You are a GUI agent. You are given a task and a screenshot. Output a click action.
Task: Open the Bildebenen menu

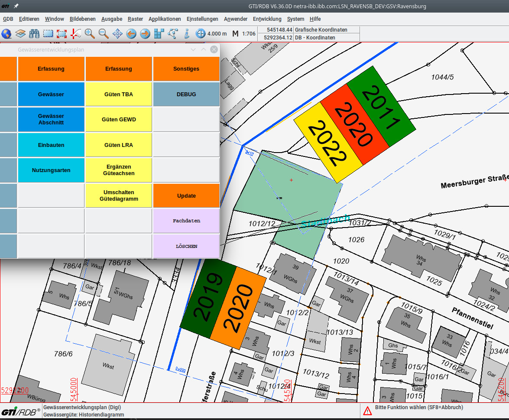tap(83, 19)
